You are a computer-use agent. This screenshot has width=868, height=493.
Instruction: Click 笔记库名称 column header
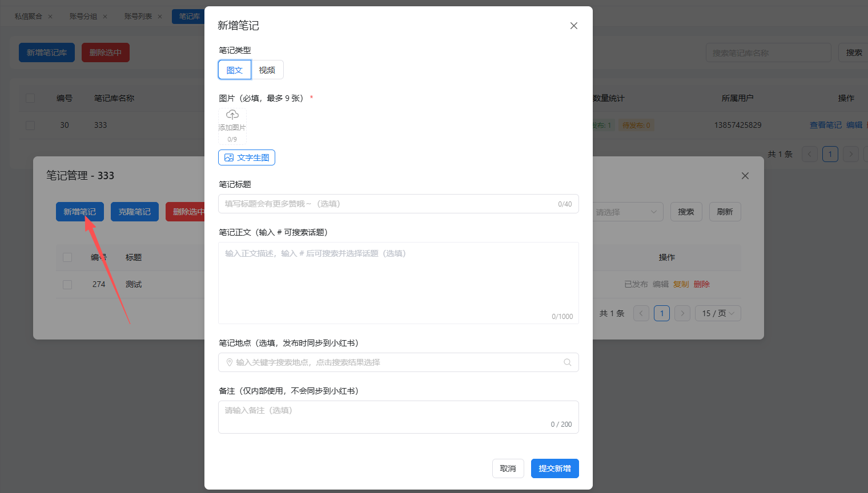click(114, 98)
